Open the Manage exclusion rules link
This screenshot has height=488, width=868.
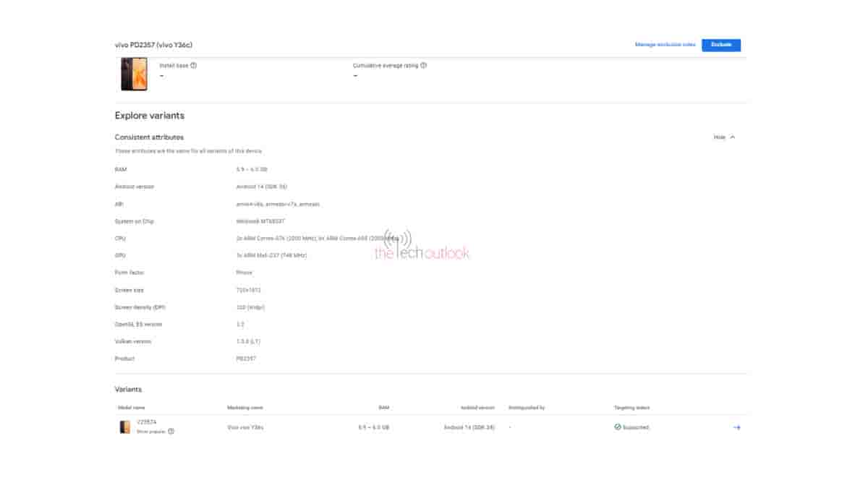665,45
